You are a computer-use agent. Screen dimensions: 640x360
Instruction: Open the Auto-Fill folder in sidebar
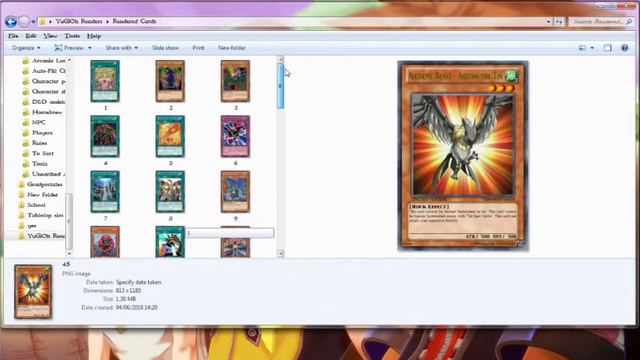pyautogui.click(x=49, y=71)
